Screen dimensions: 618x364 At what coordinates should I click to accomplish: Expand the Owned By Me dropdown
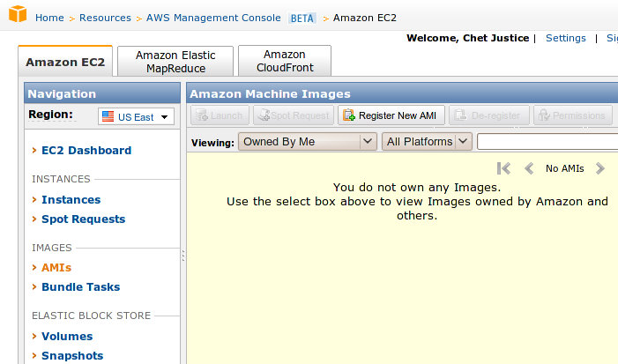pyautogui.click(x=307, y=141)
